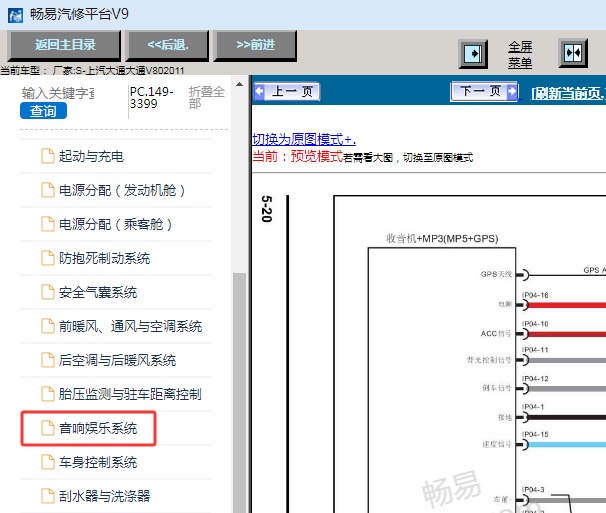Open 刮水器与洗涤器 entry

tap(104, 496)
